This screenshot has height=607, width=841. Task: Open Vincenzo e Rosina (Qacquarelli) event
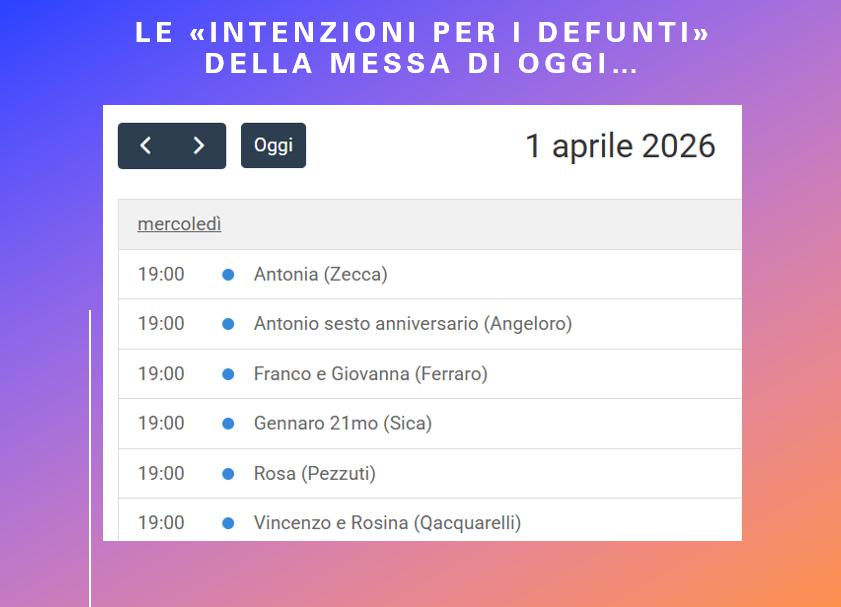point(387,522)
